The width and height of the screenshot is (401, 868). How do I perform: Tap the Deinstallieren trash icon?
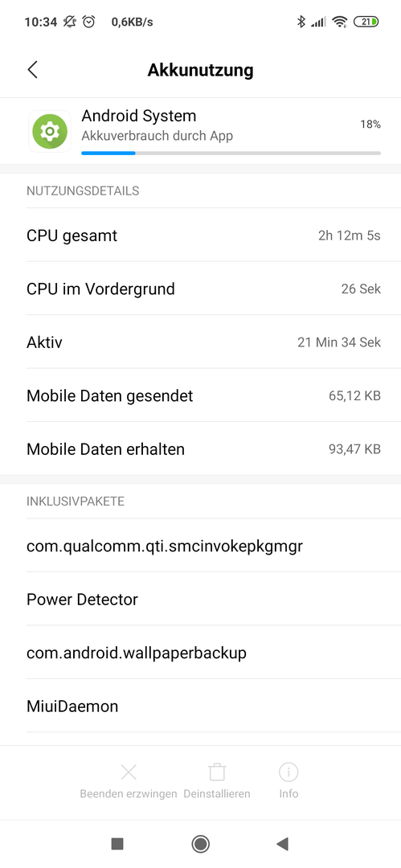[216, 772]
